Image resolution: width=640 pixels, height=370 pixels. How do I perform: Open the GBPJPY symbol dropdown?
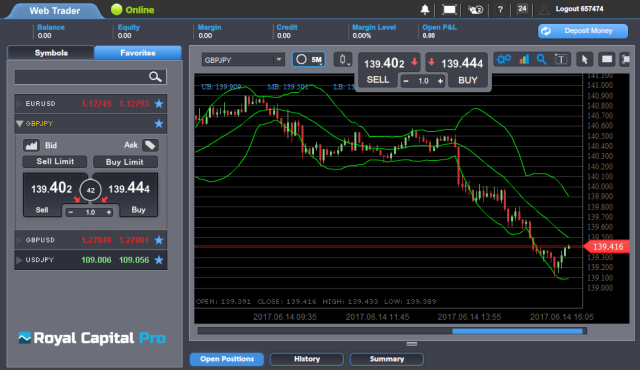click(x=243, y=60)
